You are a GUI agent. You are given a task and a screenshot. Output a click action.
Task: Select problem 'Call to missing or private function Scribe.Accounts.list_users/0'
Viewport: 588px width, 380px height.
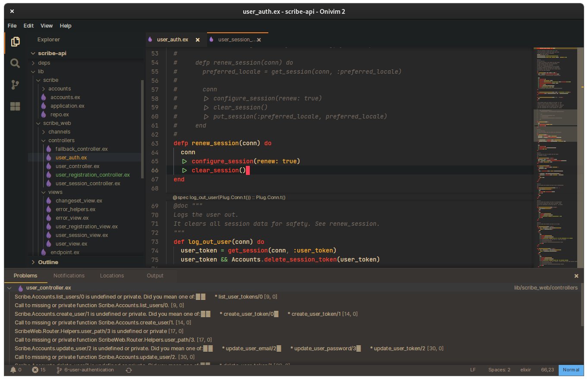tap(99, 305)
